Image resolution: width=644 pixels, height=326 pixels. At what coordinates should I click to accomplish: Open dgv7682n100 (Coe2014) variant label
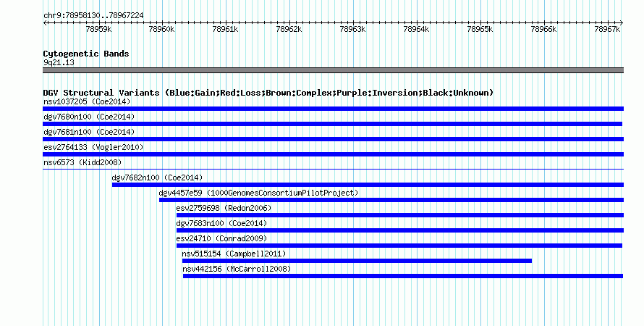click(x=157, y=177)
